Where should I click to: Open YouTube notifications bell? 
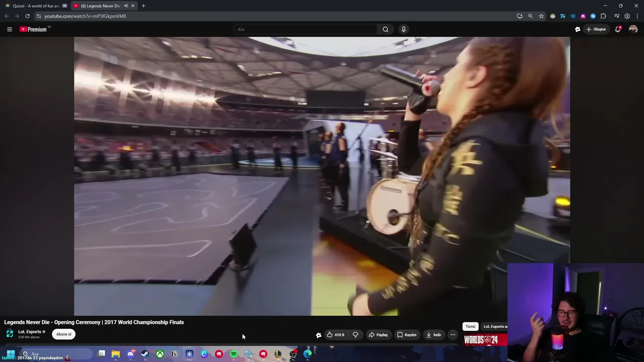coord(618,29)
